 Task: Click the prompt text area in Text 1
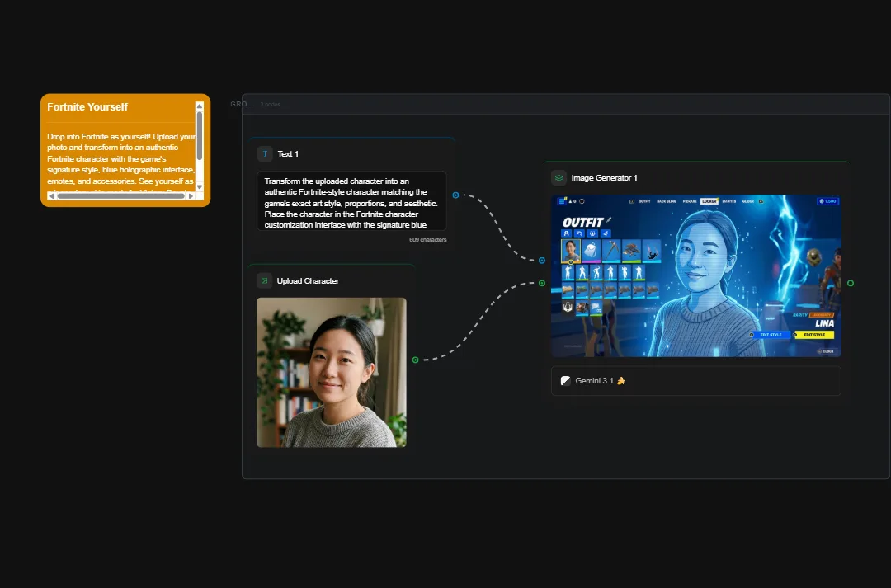351,202
